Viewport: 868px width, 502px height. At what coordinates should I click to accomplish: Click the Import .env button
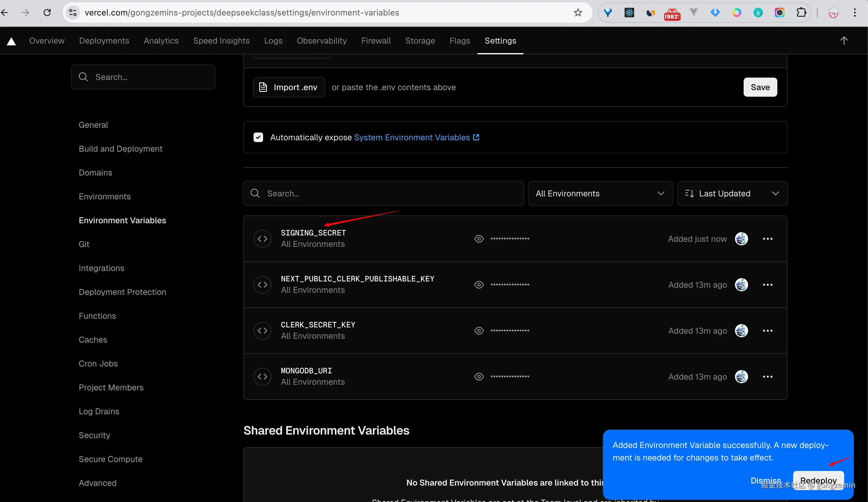[289, 87]
